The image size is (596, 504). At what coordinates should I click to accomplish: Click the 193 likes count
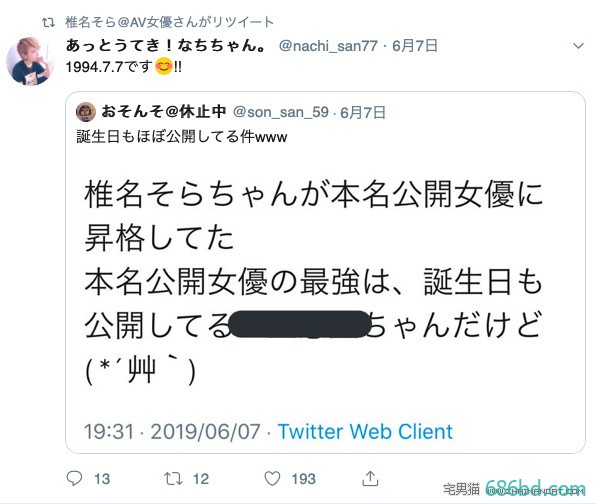303,479
